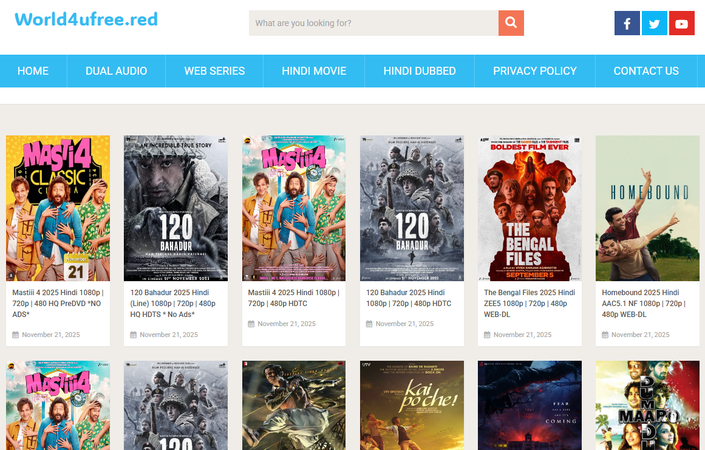Viewport: 705px width, 450px height.
Task: Open '120 Bahadur 2025 Hindi (Line)' HQ HDTS link
Action: tap(173, 303)
